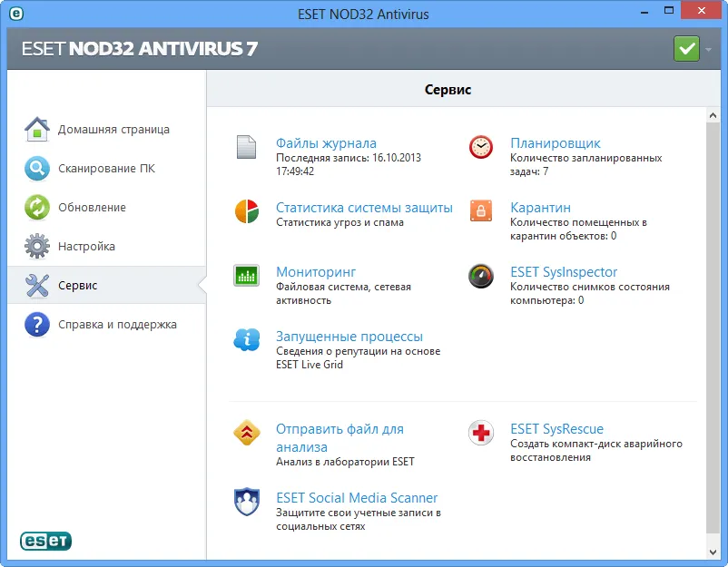
Task: Click the scrollbar up arrow
Action: coord(713,115)
